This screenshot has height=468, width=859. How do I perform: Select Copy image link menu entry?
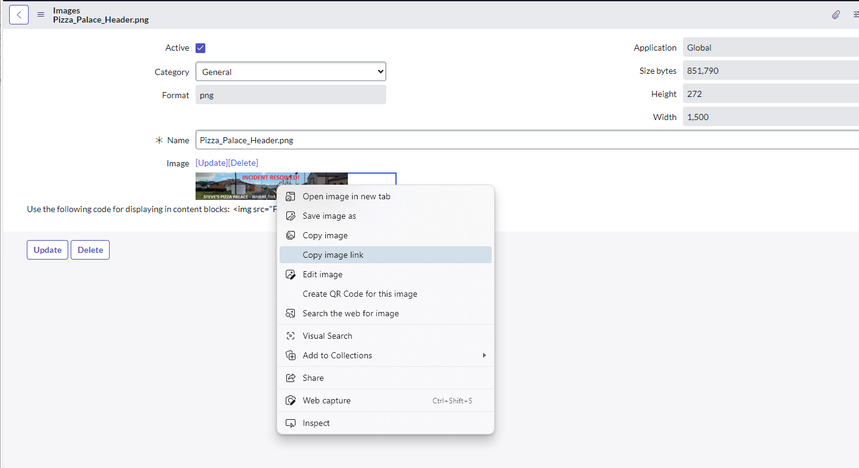[386, 255]
